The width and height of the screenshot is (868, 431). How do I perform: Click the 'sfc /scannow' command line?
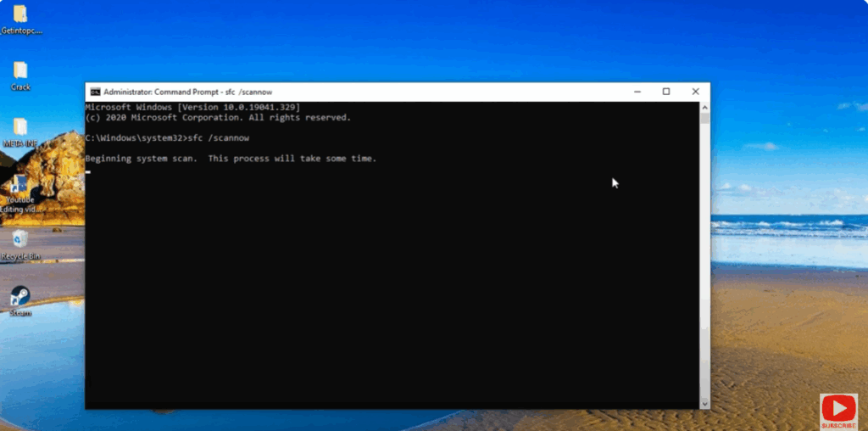[167, 137]
